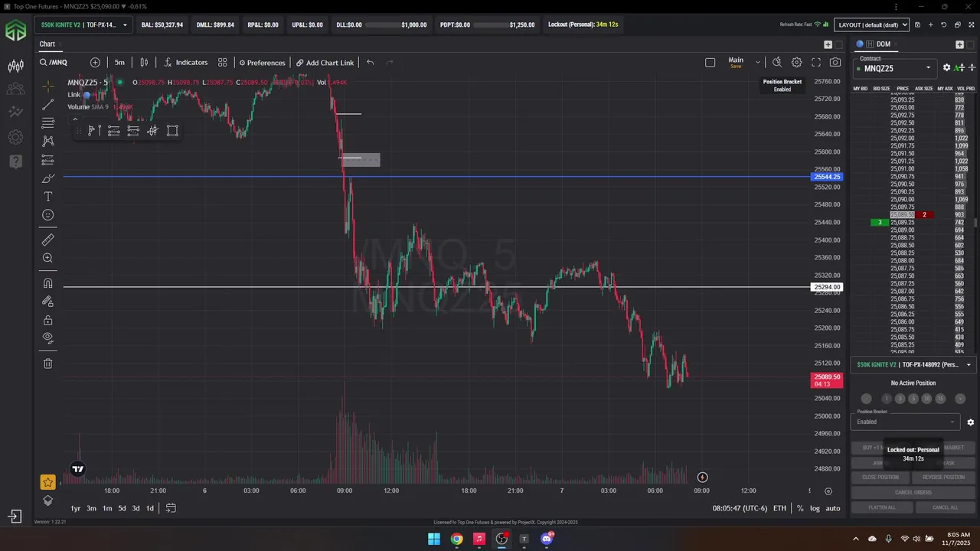Screen dimensions: 980x551
Task: Select the trend line drawing tool
Action: pos(47,104)
